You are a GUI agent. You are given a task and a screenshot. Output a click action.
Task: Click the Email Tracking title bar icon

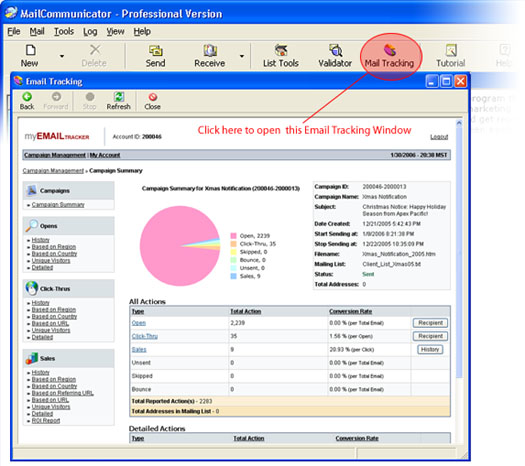click(x=18, y=81)
